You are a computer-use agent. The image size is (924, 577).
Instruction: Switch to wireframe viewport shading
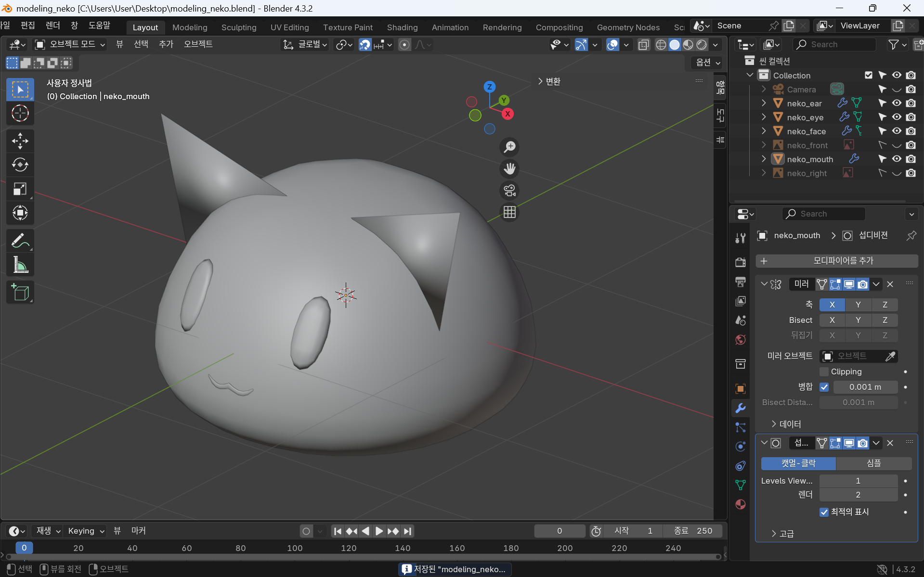(661, 45)
